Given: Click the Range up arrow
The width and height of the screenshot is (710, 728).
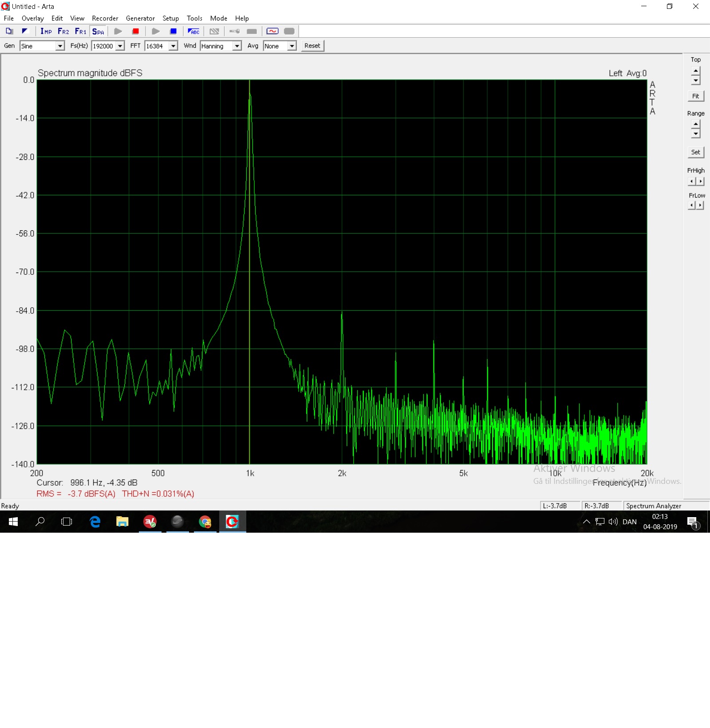Looking at the screenshot, I should [x=696, y=124].
